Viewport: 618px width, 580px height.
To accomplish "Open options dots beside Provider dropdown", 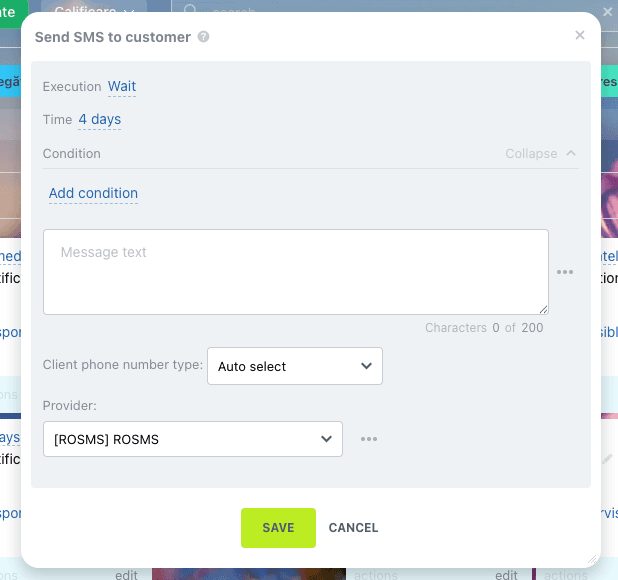I will 369,439.
